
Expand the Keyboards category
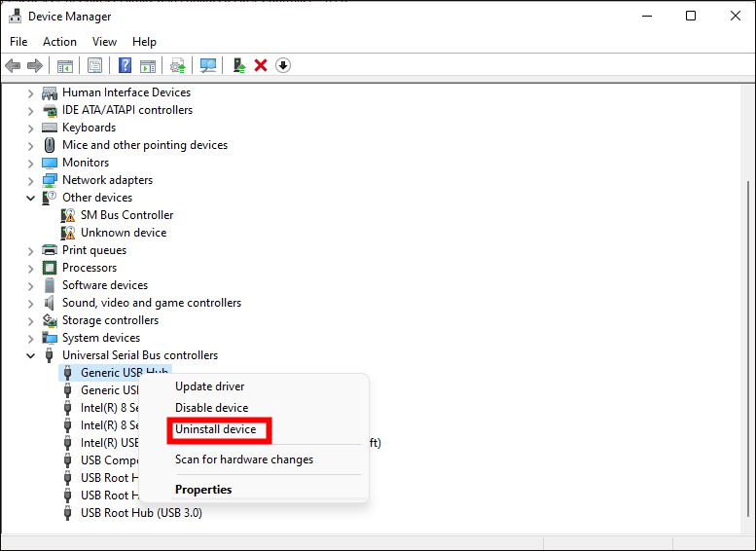[30, 128]
